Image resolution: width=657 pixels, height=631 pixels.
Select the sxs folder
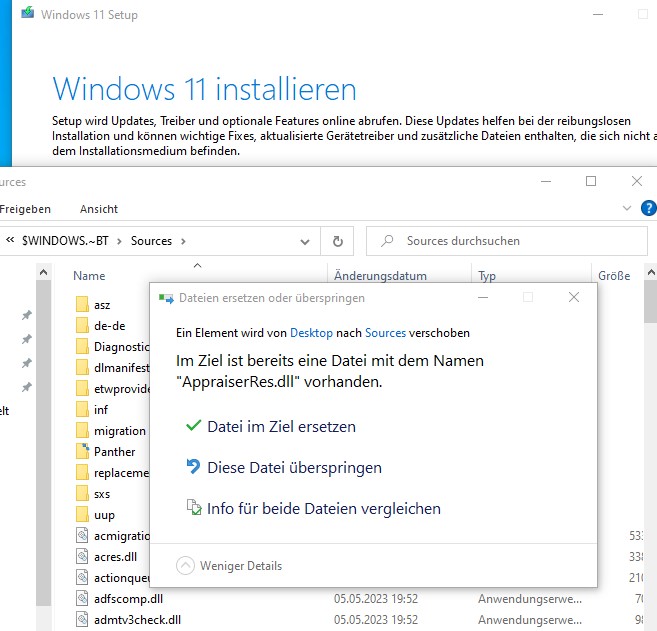click(x=102, y=494)
